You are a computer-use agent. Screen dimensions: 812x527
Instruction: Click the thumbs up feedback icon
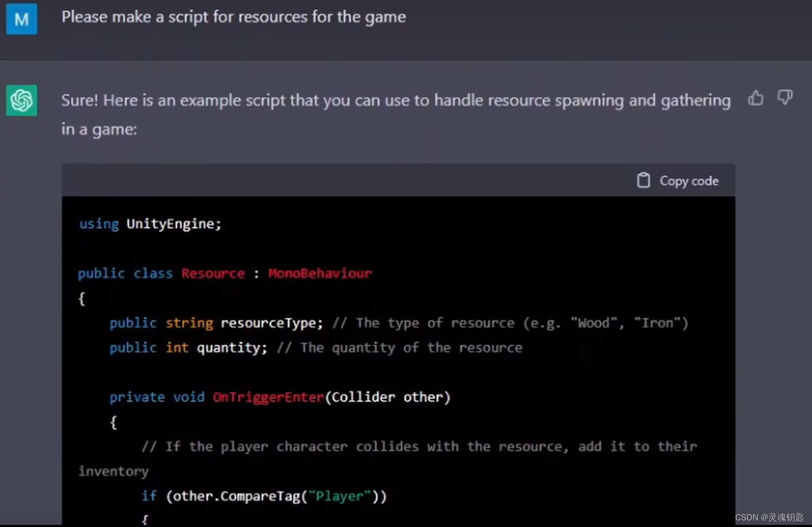click(x=756, y=97)
